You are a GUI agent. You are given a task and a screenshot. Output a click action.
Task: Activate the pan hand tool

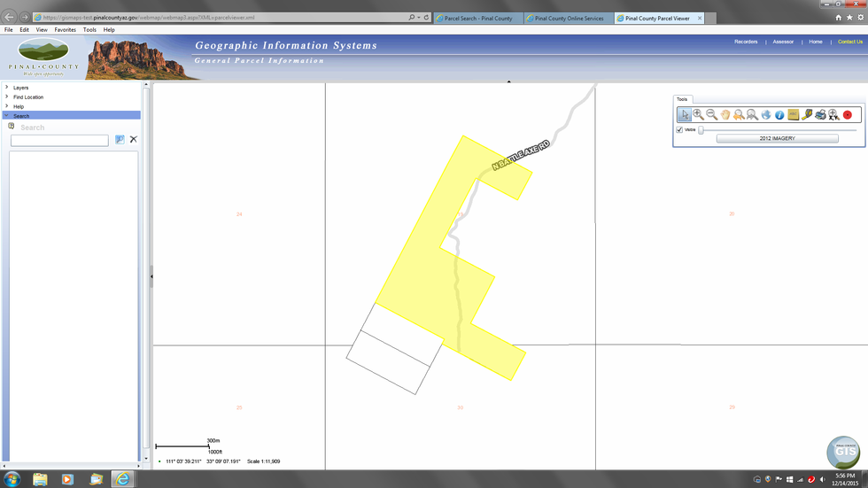[x=725, y=114]
